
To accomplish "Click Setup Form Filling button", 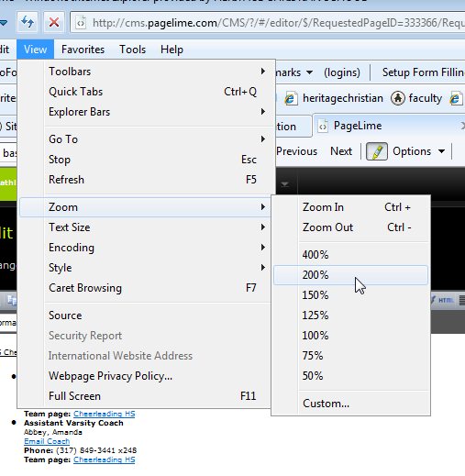I will (x=424, y=72).
